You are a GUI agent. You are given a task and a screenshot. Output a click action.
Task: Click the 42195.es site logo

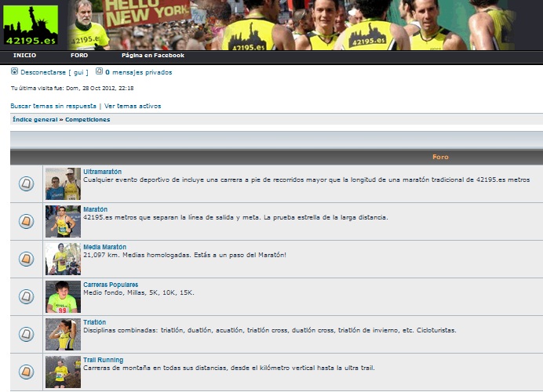coord(31,25)
